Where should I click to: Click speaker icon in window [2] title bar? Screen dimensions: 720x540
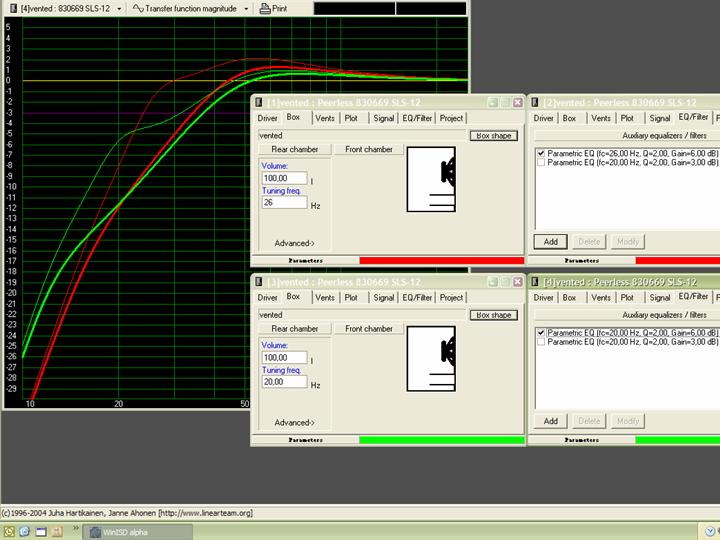pos(535,103)
